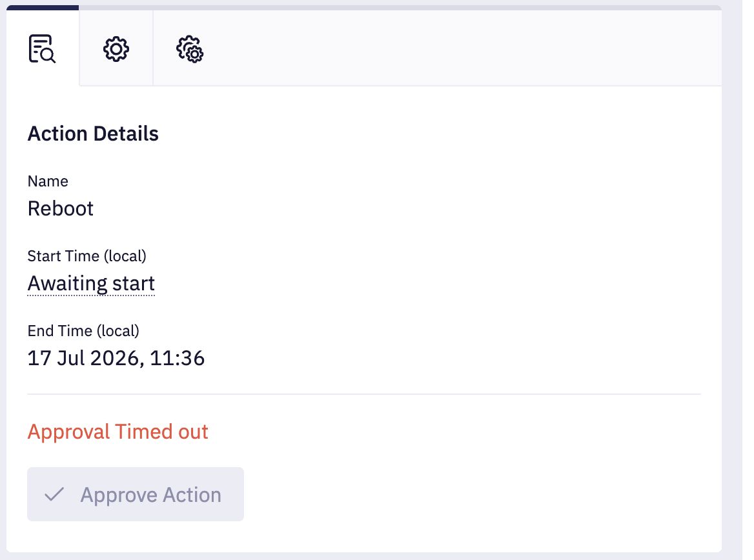This screenshot has height=560, width=754.
Task: Click the dotted-underlined Awaiting start text
Action: (x=92, y=284)
